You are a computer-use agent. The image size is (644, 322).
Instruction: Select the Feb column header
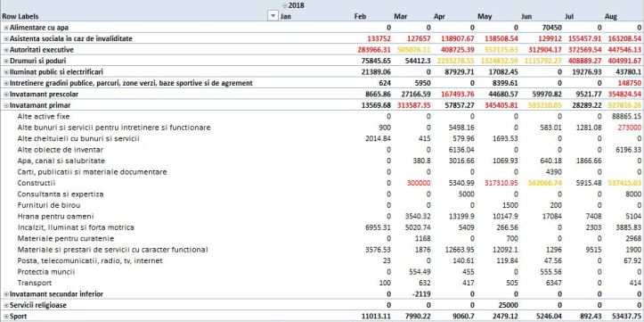[360, 16]
